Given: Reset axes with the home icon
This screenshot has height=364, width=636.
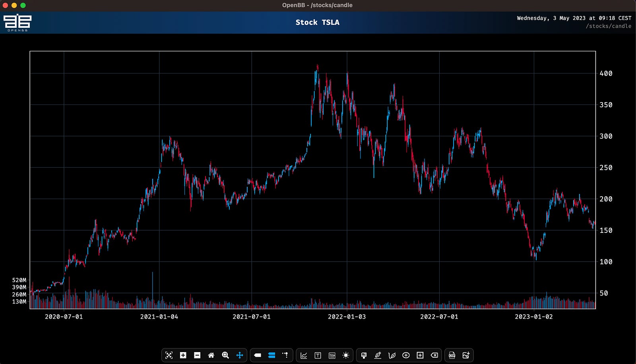Looking at the screenshot, I should pyautogui.click(x=211, y=355).
